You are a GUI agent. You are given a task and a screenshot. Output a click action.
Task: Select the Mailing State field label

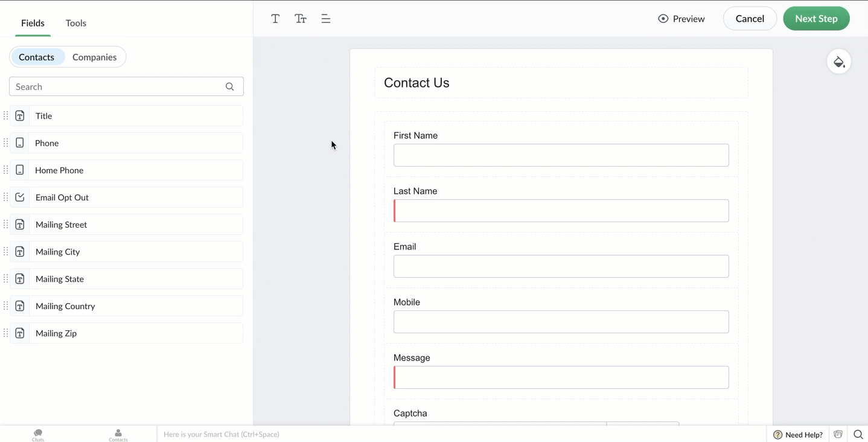(x=59, y=279)
